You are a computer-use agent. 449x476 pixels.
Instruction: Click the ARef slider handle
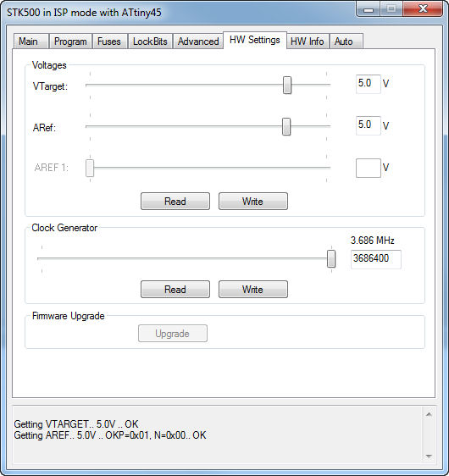point(286,126)
